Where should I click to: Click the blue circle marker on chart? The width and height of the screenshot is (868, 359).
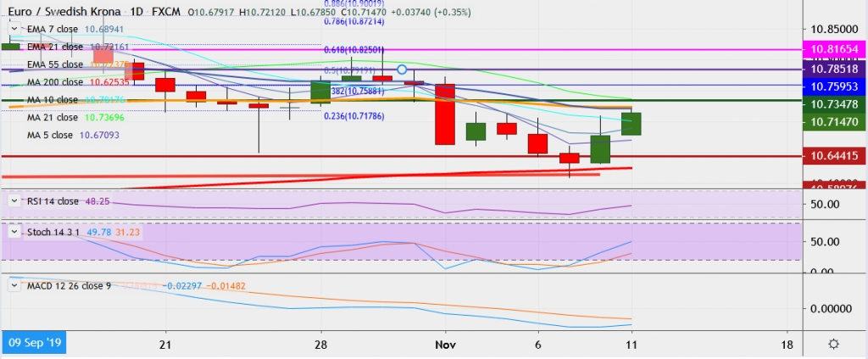click(403, 70)
